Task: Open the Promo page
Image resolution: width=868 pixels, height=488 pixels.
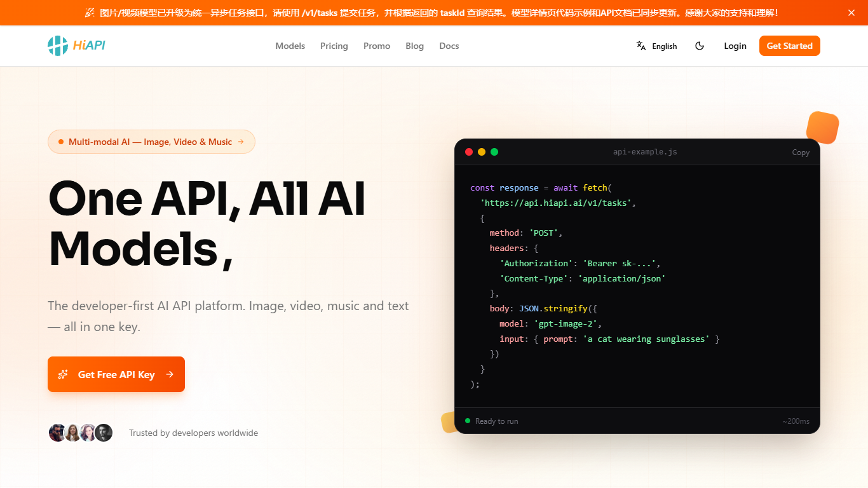Action: (x=377, y=46)
